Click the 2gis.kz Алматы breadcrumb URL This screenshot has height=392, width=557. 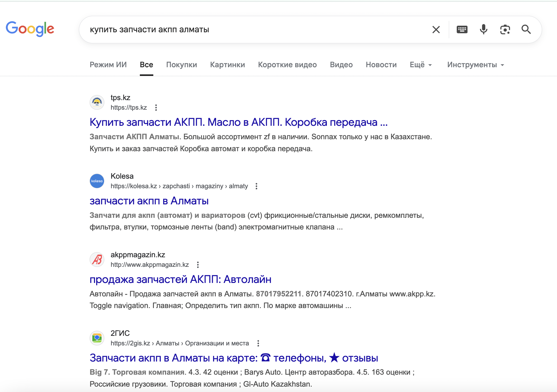[180, 343]
